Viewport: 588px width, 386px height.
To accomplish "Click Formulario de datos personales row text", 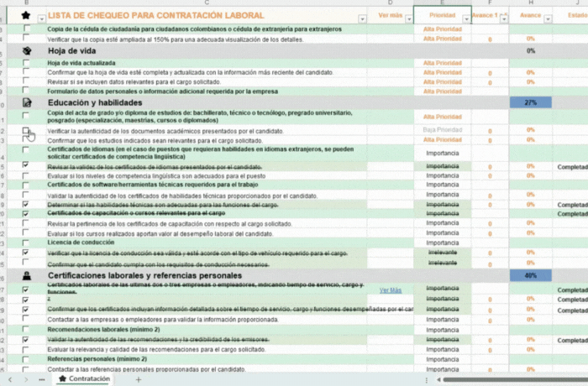I will [x=162, y=91].
